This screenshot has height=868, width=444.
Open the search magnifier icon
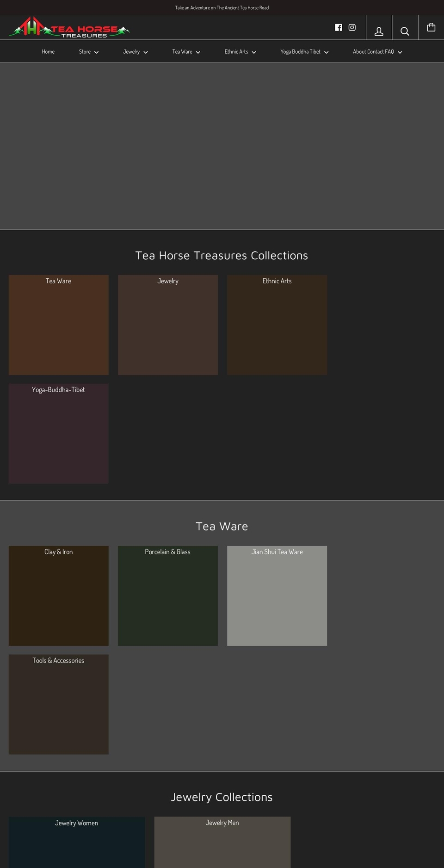click(405, 31)
